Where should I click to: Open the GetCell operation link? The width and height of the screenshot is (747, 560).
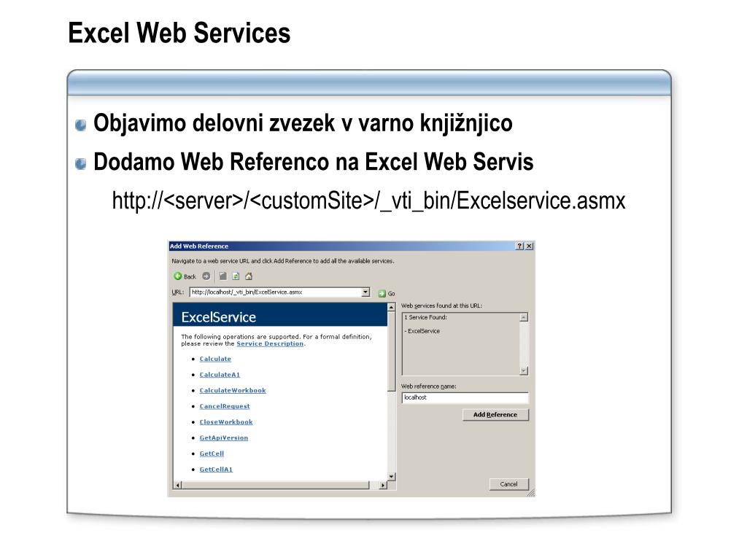212,454
